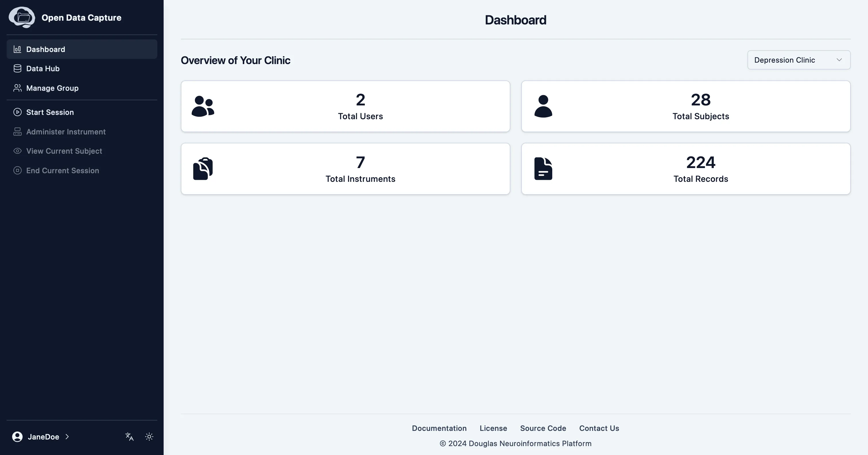The height and width of the screenshot is (455, 868).
Task: Click the End Current Session stop icon
Action: [x=17, y=170]
